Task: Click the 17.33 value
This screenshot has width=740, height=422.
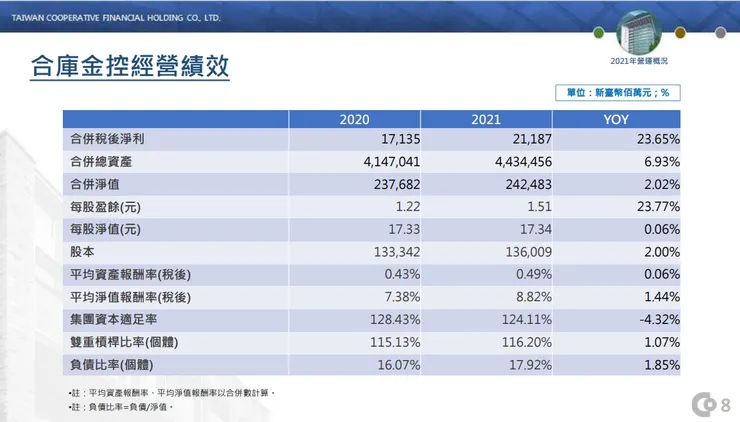Action: [404, 229]
